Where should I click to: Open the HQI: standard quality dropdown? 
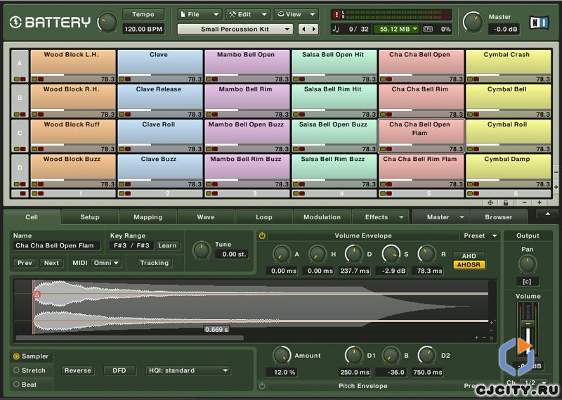tap(188, 371)
